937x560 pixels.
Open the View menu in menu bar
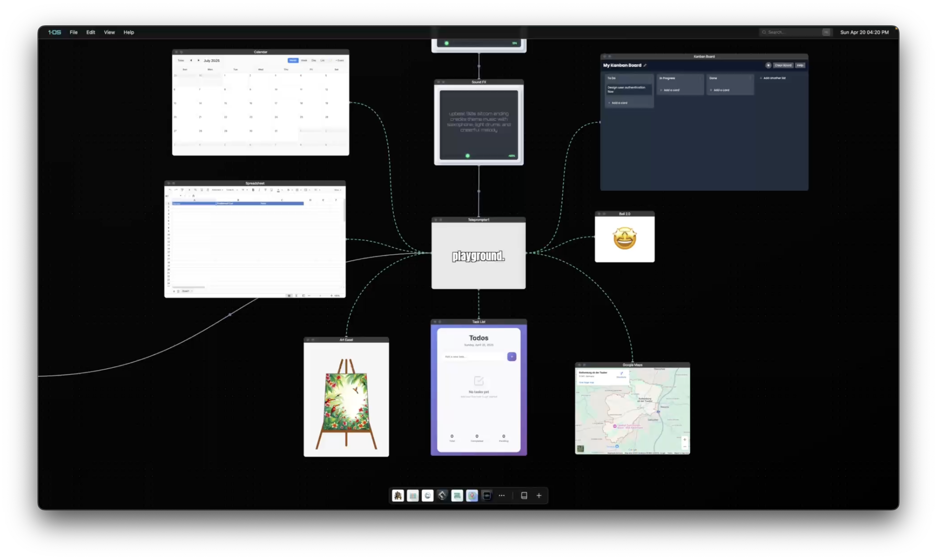(109, 32)
